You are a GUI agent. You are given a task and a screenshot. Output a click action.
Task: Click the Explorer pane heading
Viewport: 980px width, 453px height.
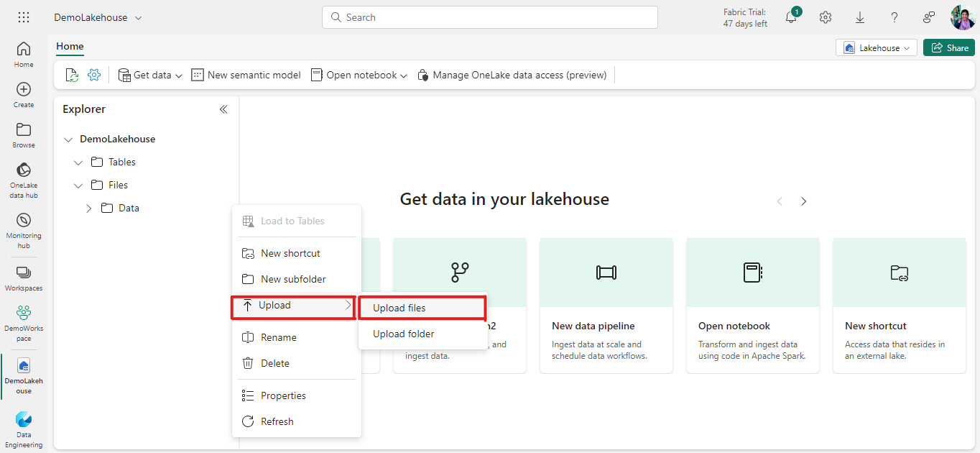[84, 109]
